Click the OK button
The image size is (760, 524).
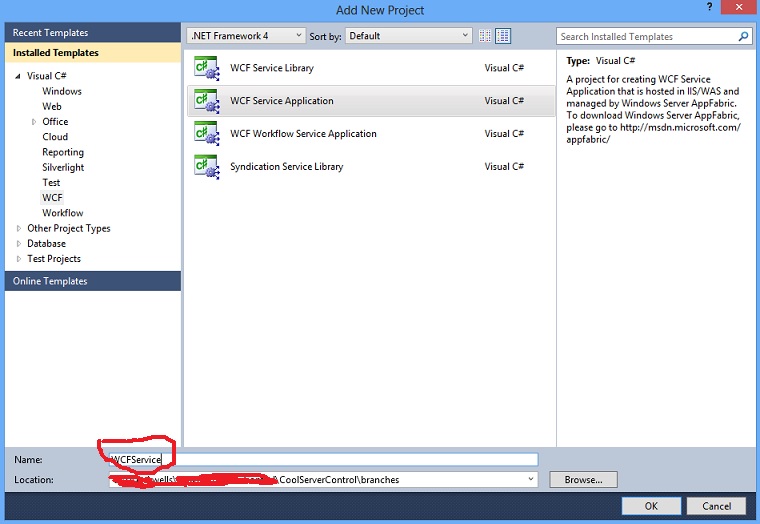(x=651, y=506)
